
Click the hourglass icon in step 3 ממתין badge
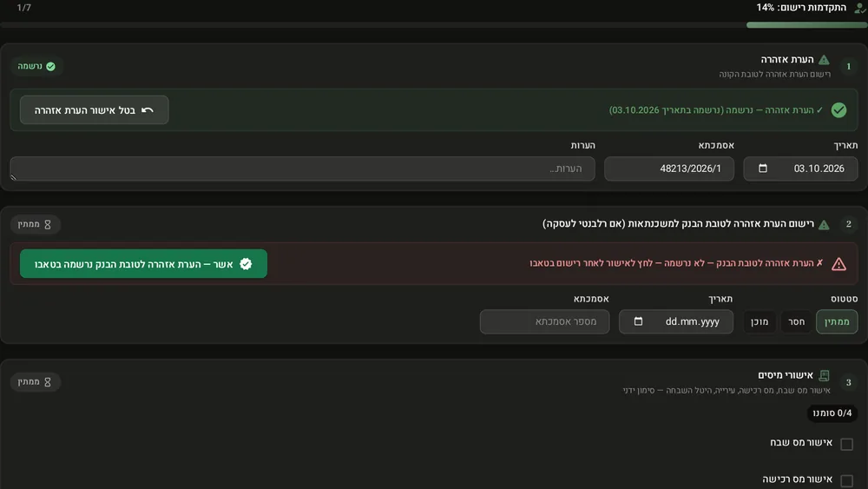click(48, 382)
